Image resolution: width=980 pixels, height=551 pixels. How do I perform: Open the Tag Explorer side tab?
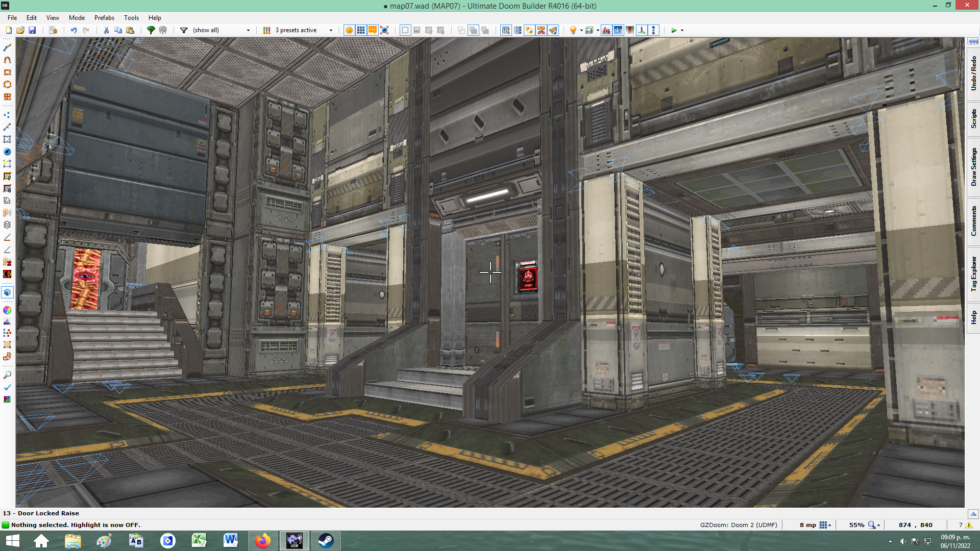point(973,274)
